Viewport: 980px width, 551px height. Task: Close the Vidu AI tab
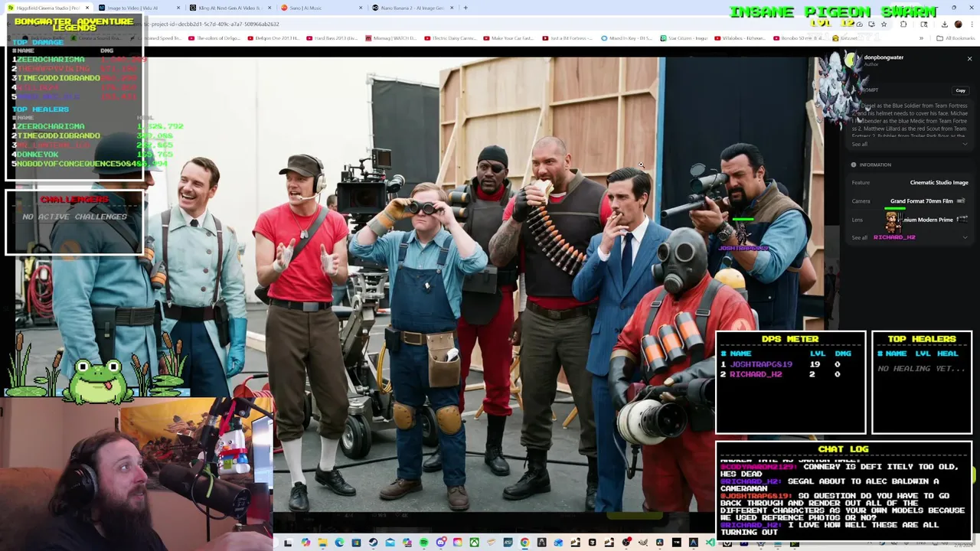tap(178, 8)
